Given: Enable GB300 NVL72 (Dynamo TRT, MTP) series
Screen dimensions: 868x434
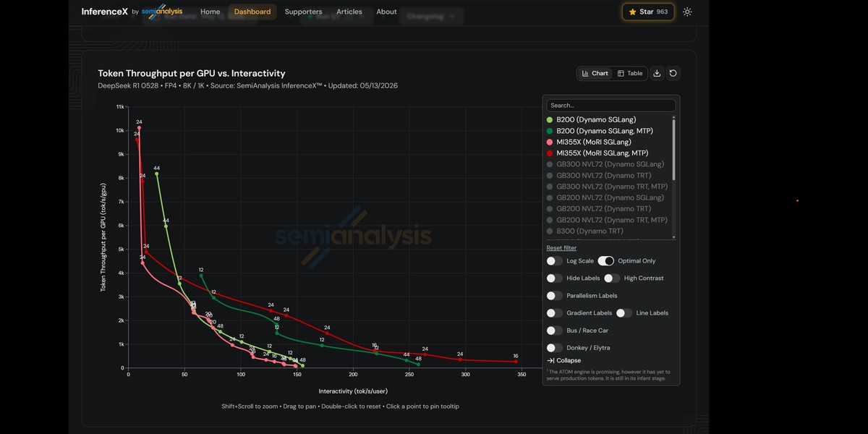Looking at the screenshot, I should coord(607,187).
